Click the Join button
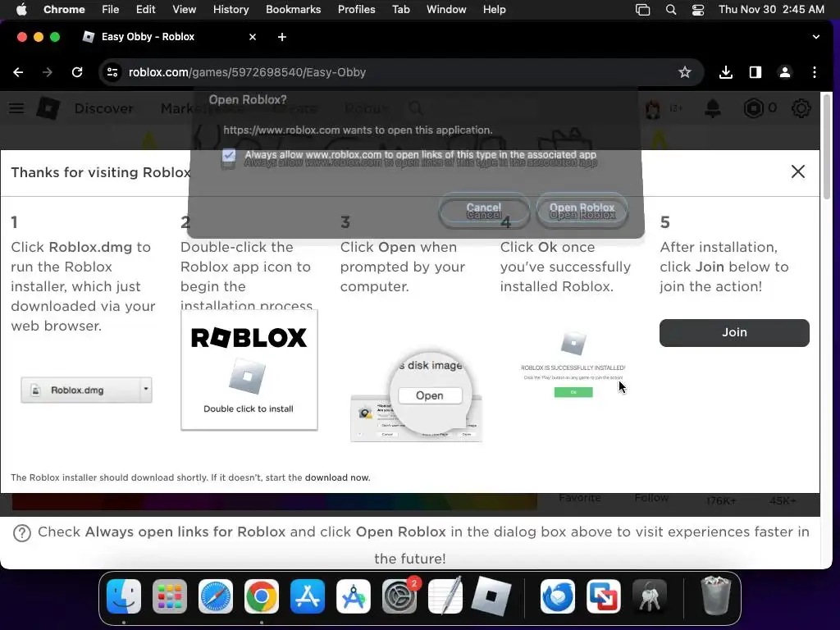The image size is (840, 630). click(x=734, y=333)
